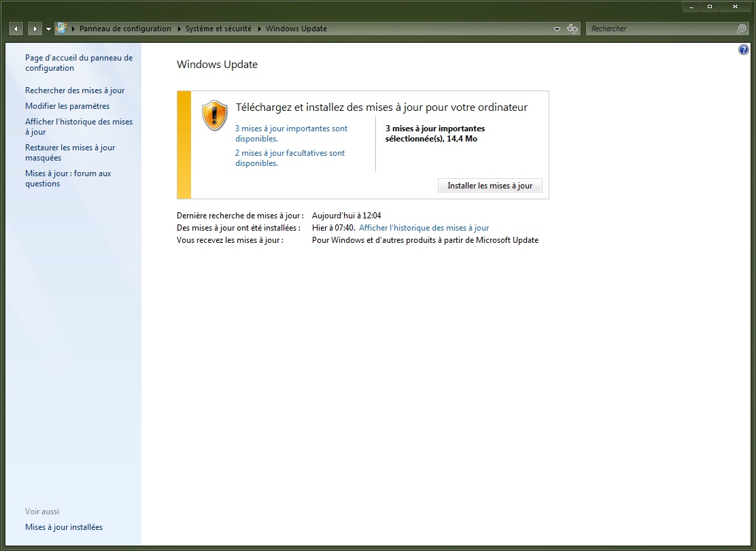The width and height of the screenshot is (756, 551).
Task: Select Panneau de configuration breadcrumb
Action: [x=125, y=29]
